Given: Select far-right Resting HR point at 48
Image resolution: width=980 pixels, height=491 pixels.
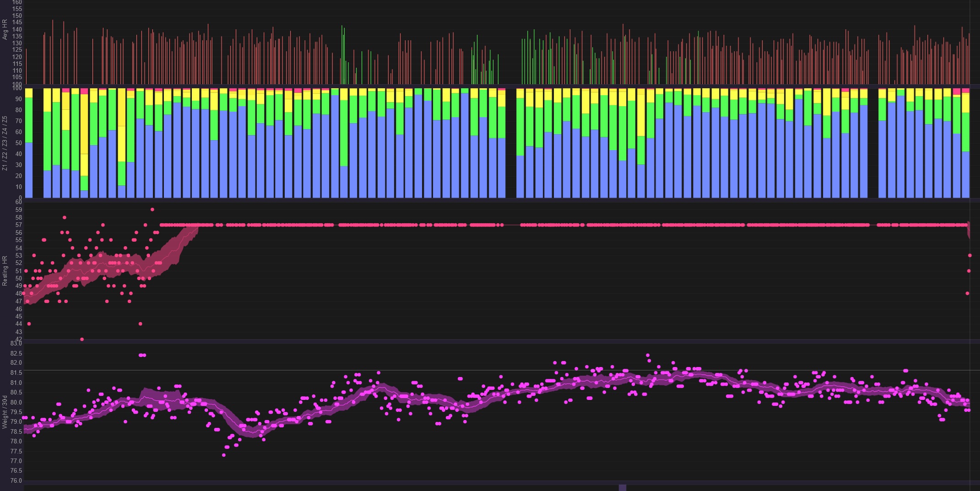Looking at the screenshot, I should 967,293.
